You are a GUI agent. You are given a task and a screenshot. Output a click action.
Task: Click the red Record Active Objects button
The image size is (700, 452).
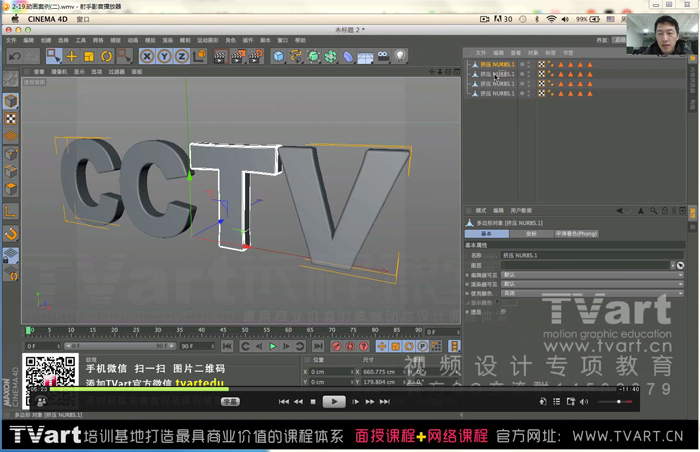click(337, 346)
